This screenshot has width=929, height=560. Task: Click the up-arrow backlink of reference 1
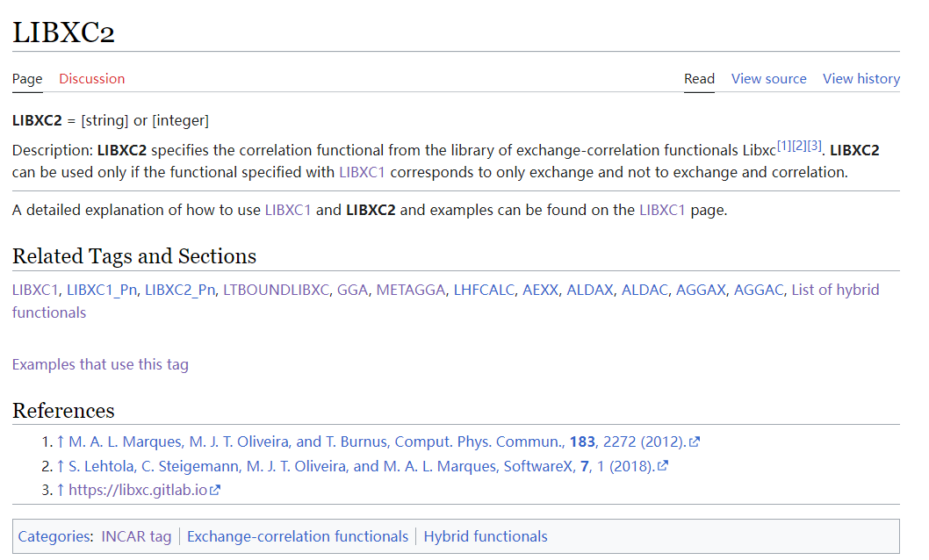[61, 442]
